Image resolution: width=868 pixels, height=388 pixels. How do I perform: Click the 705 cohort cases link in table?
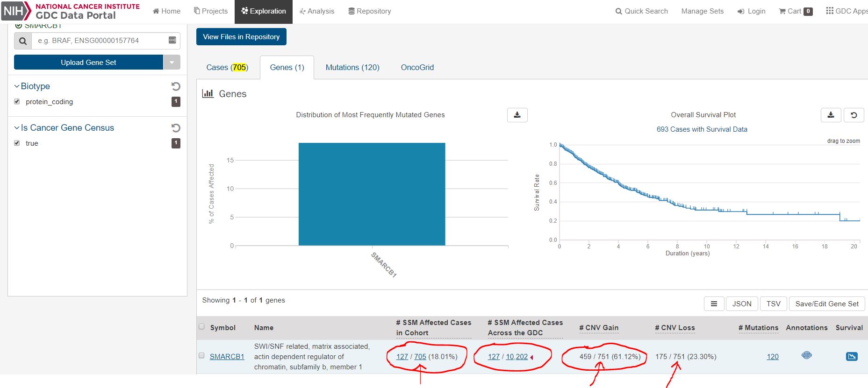(420, 357)
